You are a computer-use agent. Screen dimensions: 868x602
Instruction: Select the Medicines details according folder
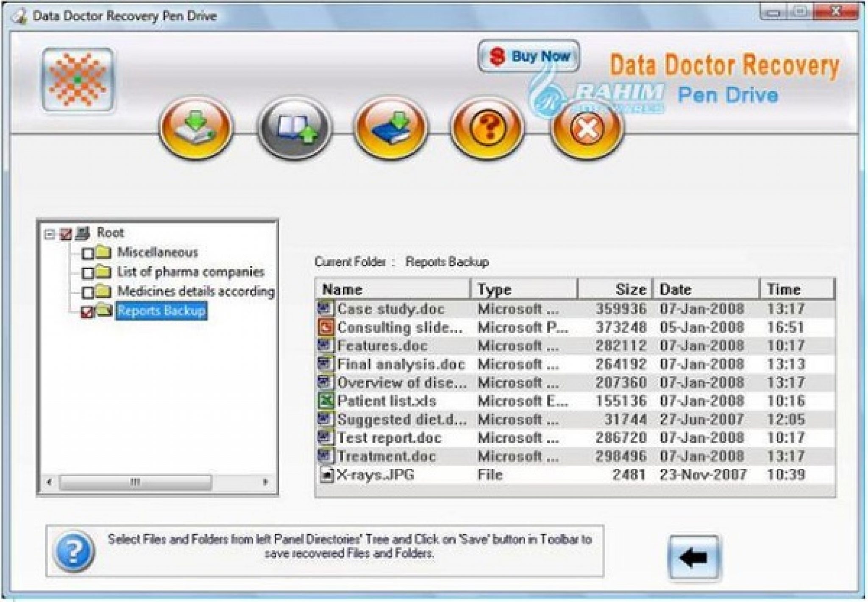click(x=195, y=291)
